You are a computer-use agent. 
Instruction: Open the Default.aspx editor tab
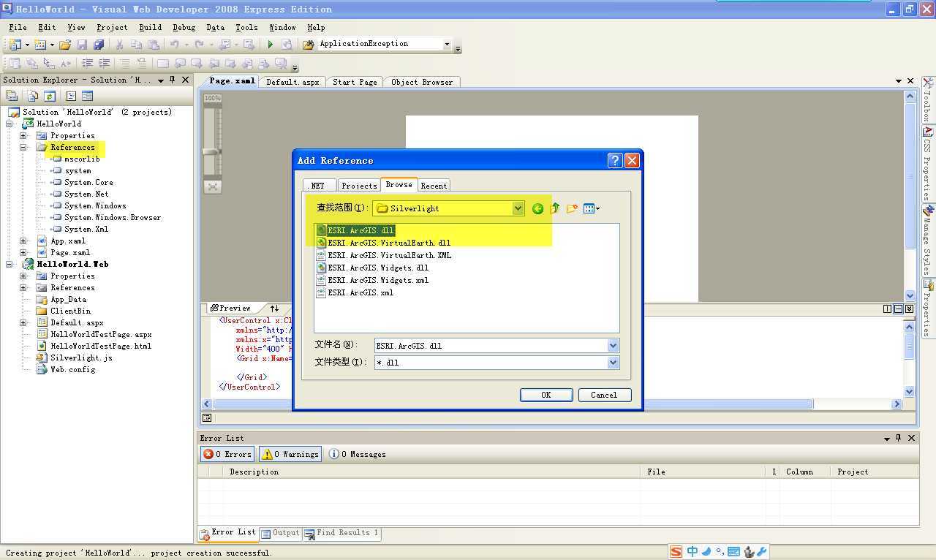[292, 82]
